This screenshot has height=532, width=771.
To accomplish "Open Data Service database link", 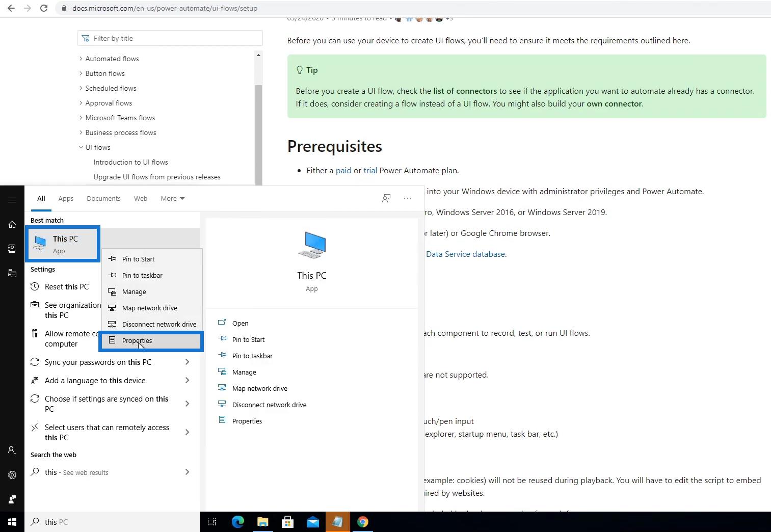I will click(465, 254).
